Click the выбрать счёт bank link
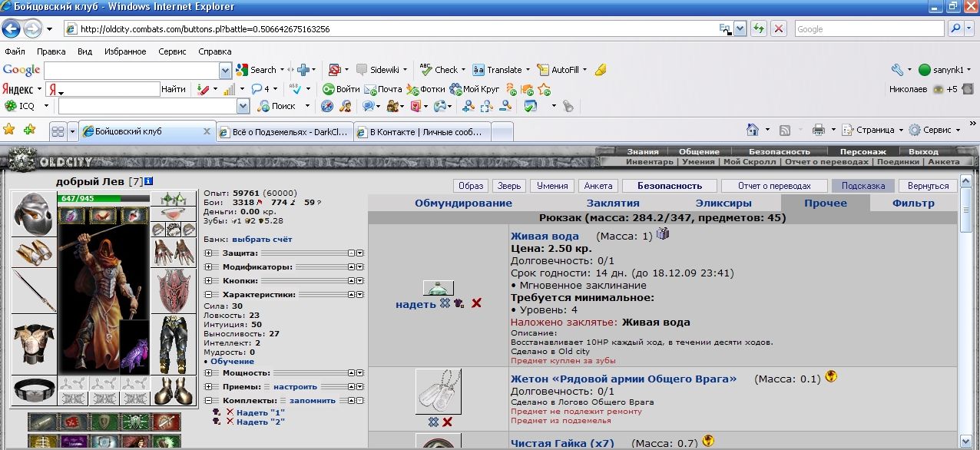 coord(262,240)
